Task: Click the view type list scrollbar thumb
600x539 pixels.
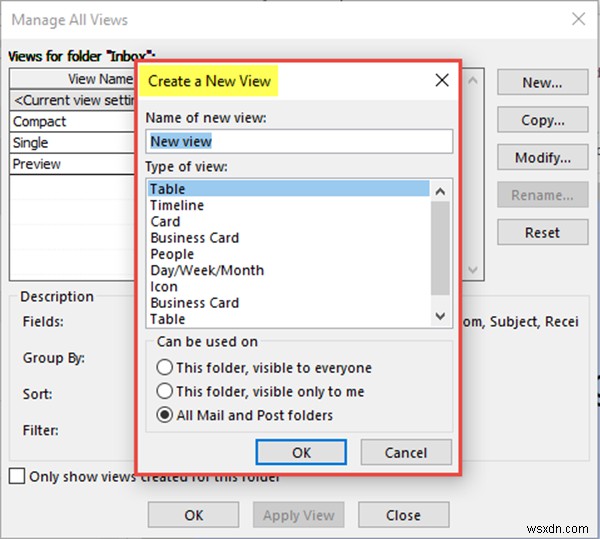Action: pos(440,248)
